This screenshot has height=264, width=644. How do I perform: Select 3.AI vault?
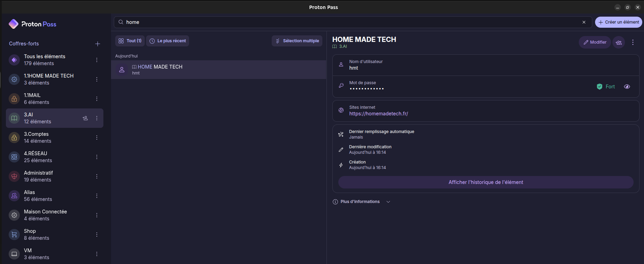(x=54, y=118)
